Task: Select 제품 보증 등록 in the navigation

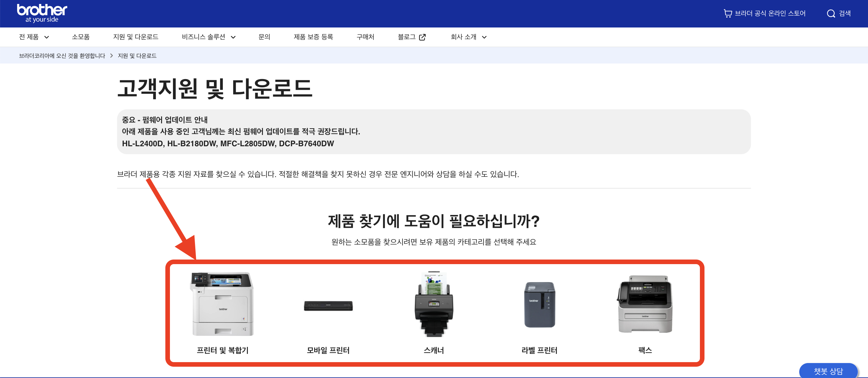Action: click(313, 37)
